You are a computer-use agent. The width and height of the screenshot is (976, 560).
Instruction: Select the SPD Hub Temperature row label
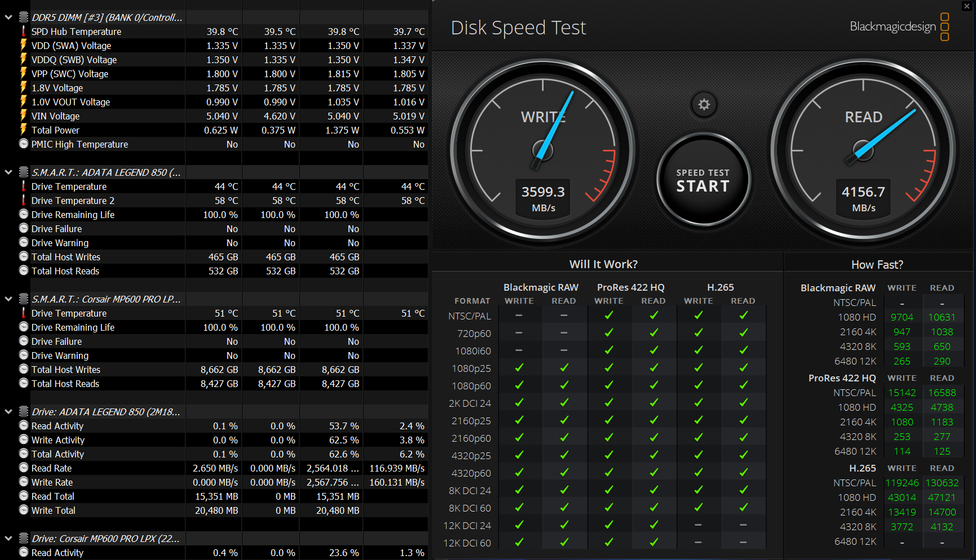76,32
